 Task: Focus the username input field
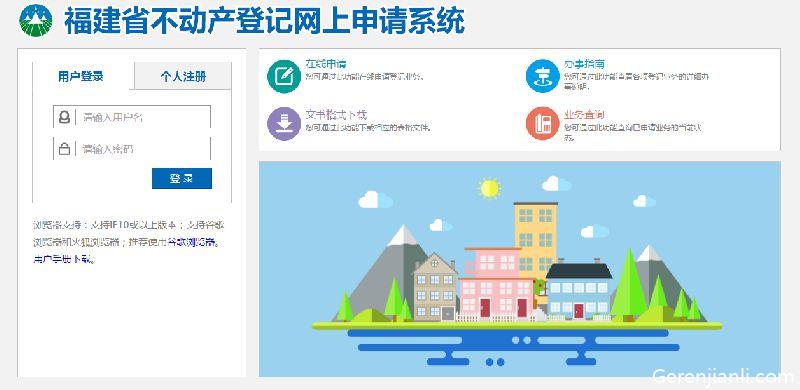point(132,117)
